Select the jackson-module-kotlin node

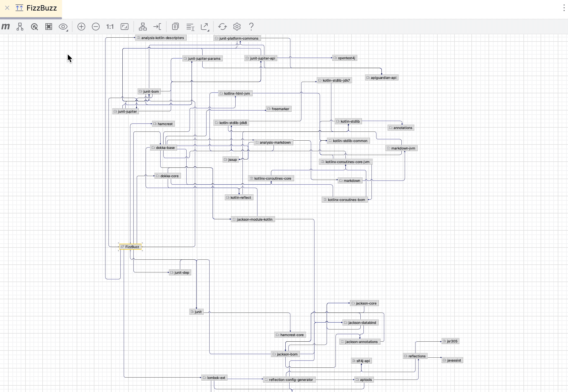point(253,219)
